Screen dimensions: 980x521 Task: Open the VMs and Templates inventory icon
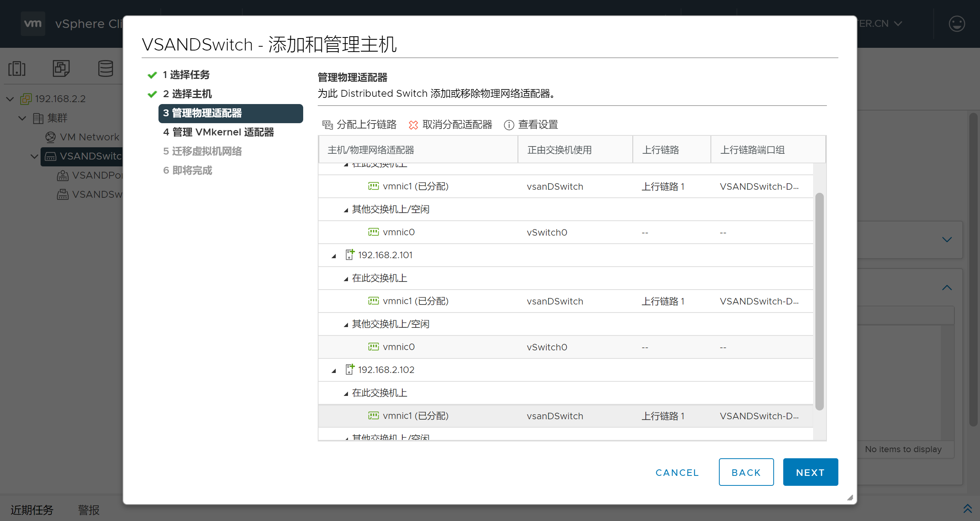pos(61,68)
